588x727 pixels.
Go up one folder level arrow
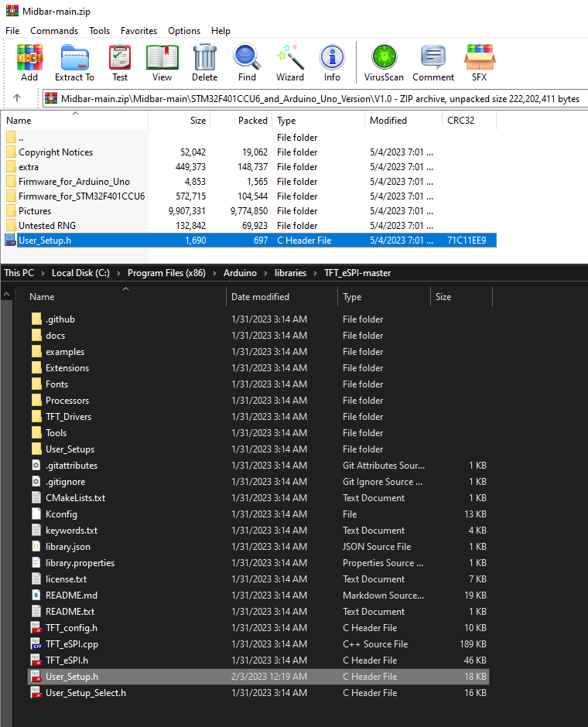click(17, 97)
